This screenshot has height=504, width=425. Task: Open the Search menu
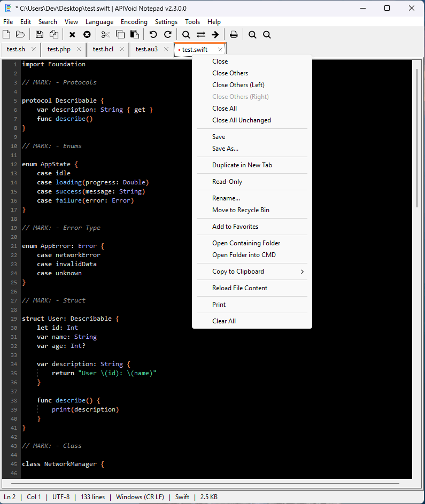point(48,22)
